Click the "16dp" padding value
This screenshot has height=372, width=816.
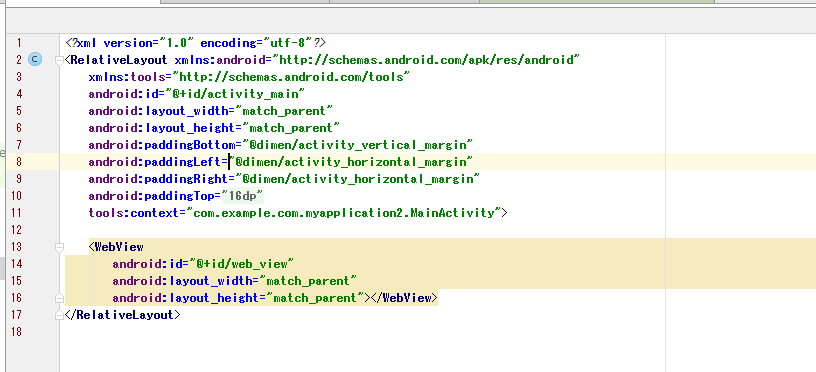243,196
